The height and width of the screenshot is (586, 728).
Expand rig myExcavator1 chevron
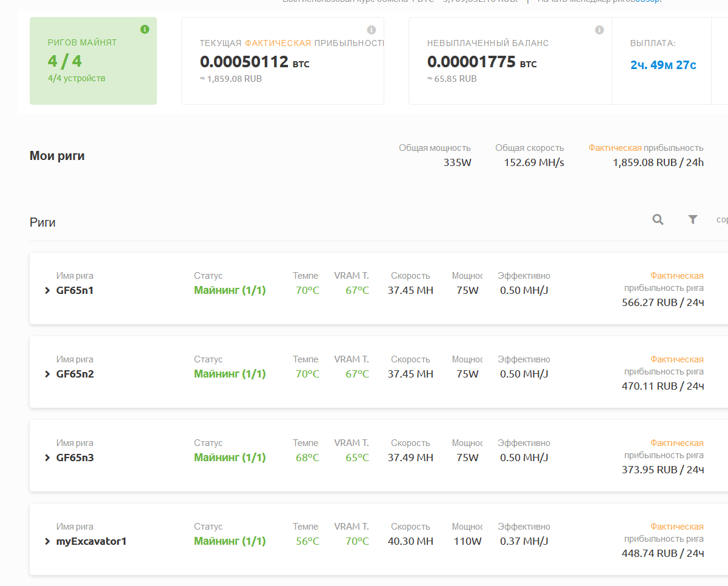(48, 542)
